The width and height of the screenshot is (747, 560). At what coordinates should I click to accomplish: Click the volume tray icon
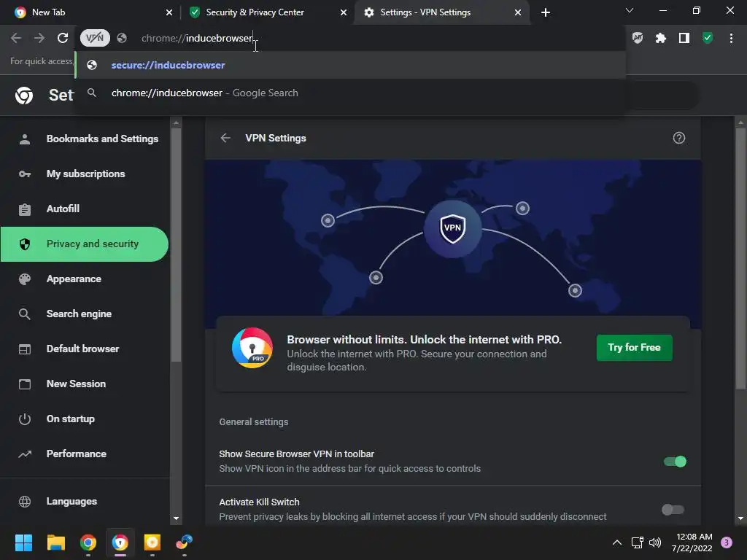(x=655, y=542)
